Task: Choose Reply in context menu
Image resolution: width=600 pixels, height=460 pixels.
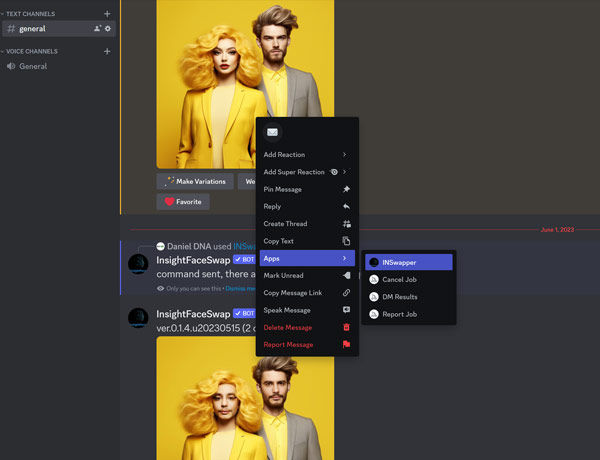Action: point(307,206)
